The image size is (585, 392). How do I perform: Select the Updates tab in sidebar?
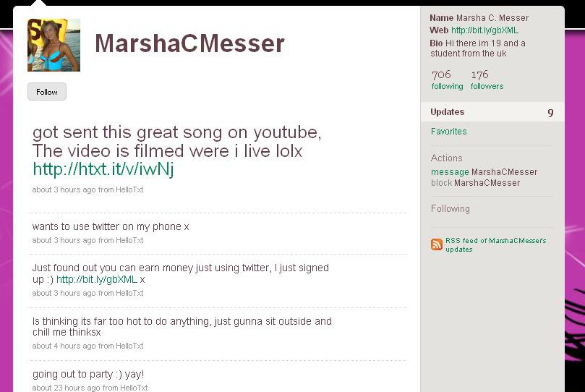click(492, 112)
